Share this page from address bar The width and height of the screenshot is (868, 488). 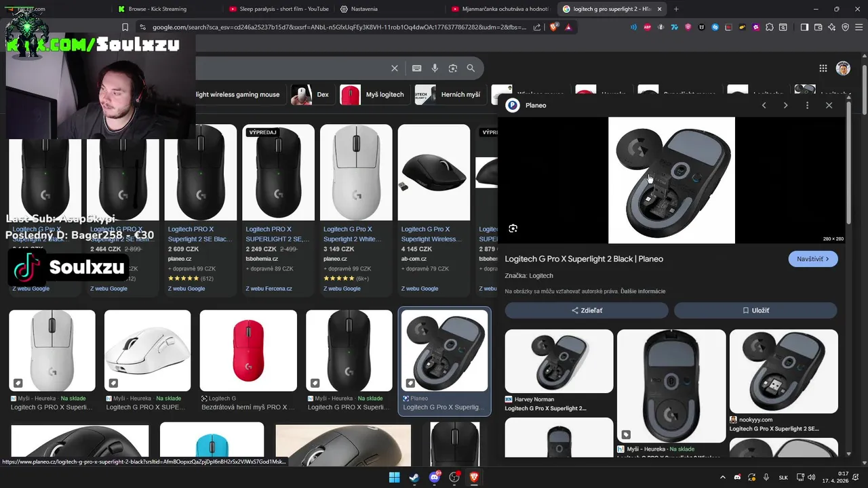[x=537, y=27]
